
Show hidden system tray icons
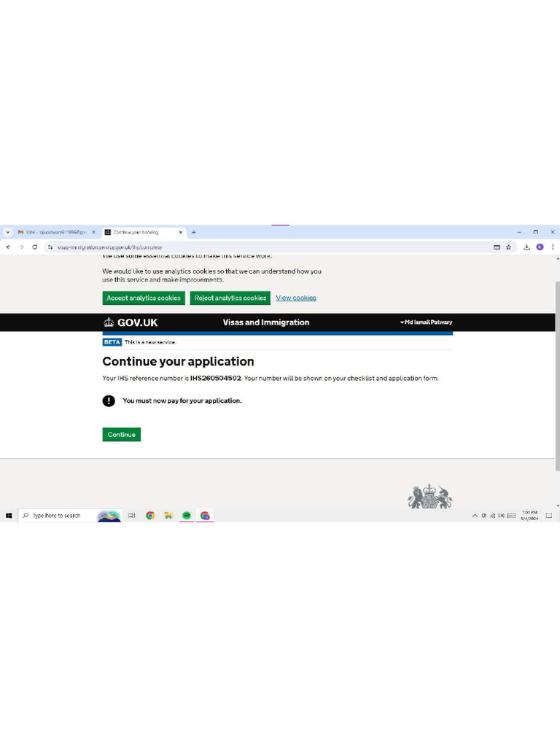475,516
